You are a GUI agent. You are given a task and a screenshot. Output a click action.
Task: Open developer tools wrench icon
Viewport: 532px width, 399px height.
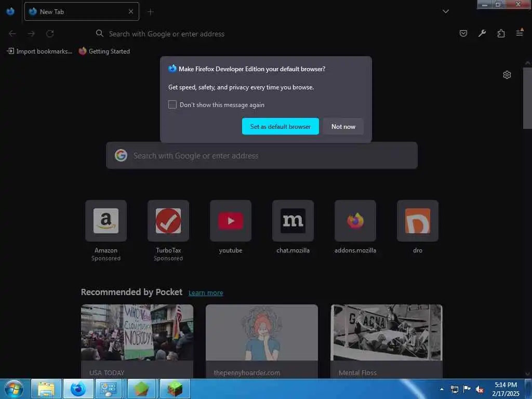[482, 33]
